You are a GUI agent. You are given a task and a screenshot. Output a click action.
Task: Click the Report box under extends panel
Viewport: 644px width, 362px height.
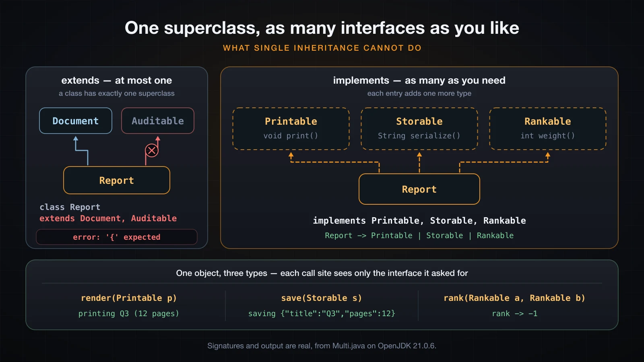click(117, 180)
